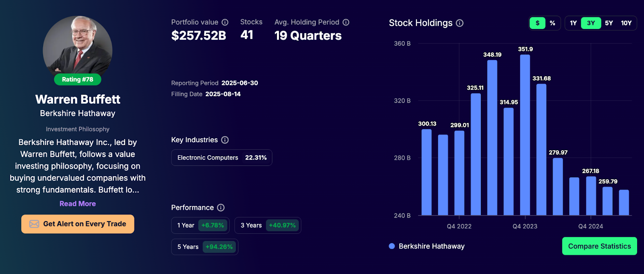
Task: Click the Avg. Holding Period info icon
Action: 346,23
